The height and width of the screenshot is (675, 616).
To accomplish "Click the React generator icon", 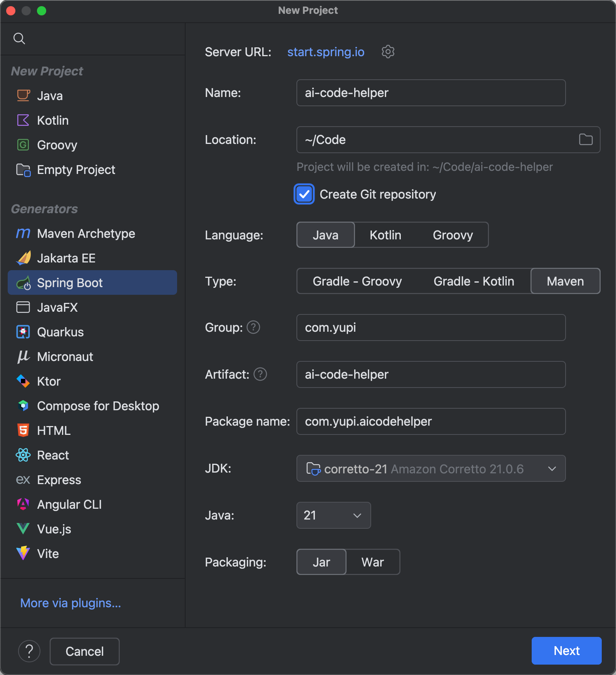I will click(x=23, y=455).
